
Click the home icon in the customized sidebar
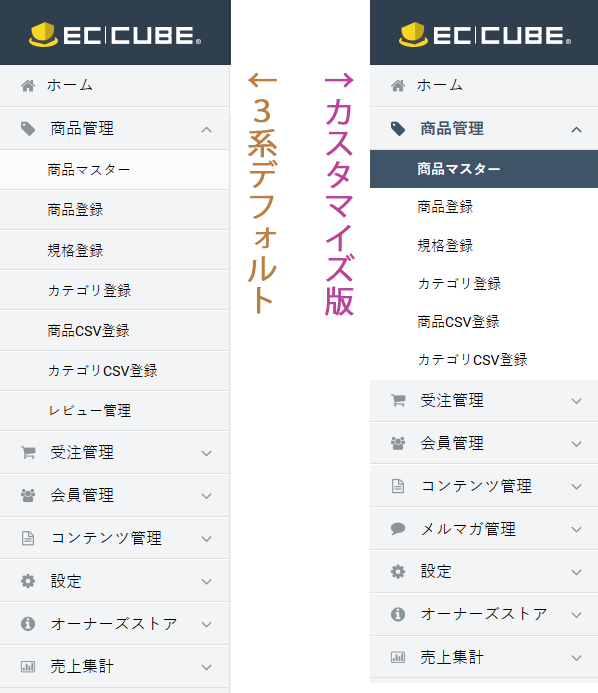(x=398, y=85)
